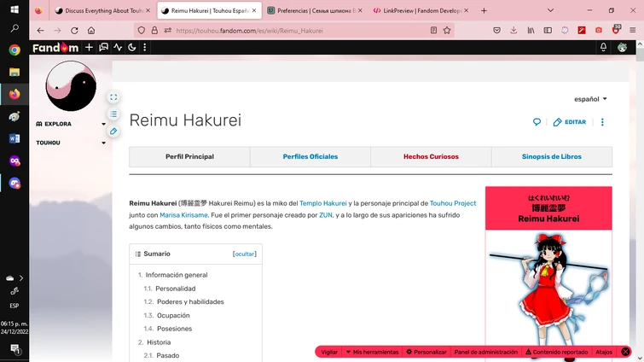644x362 pixels.
Task: Open Fandom top bar more options
Action: tap(144, 48)
